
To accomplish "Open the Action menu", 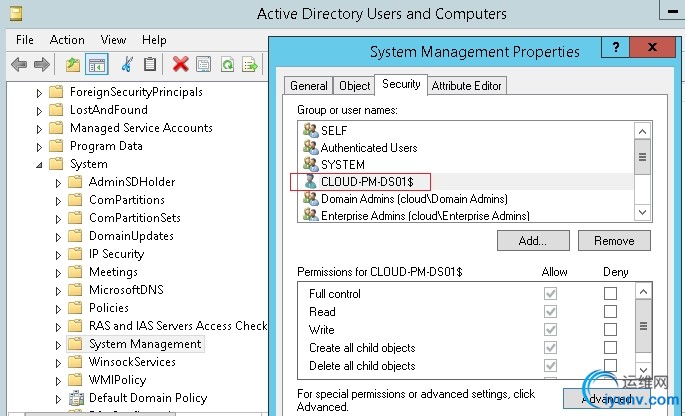I will pyautogui.click(x=67, y=40).
